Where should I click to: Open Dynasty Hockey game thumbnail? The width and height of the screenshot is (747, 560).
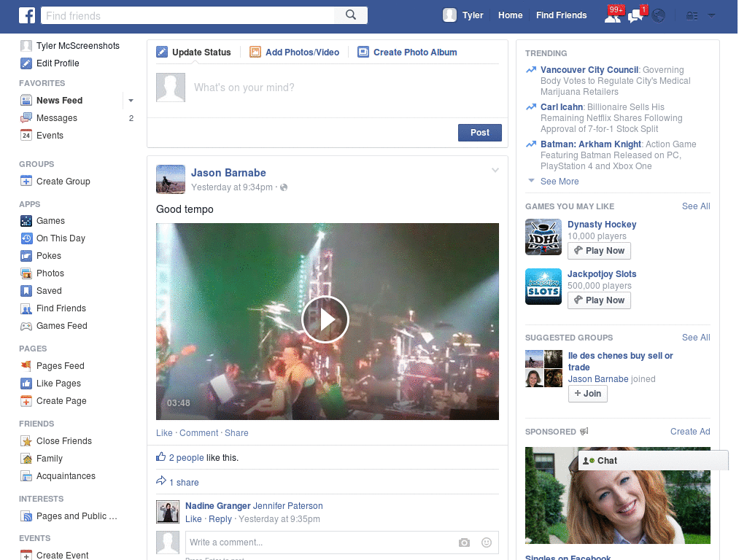pos(543,237)
